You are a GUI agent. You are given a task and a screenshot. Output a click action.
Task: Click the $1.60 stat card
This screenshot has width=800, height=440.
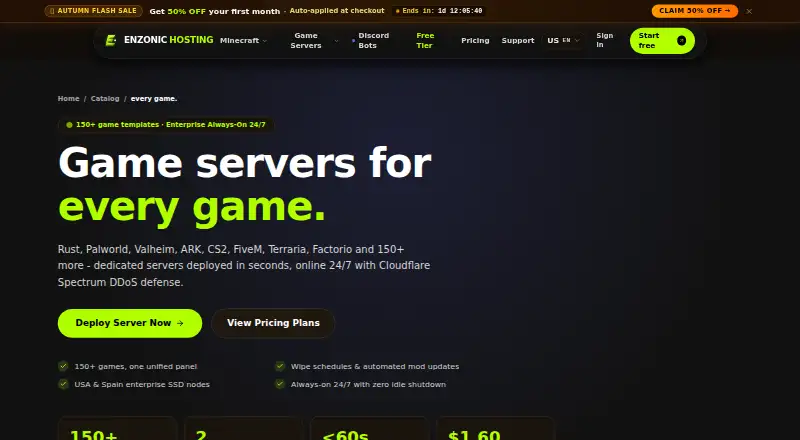(496, 428)
